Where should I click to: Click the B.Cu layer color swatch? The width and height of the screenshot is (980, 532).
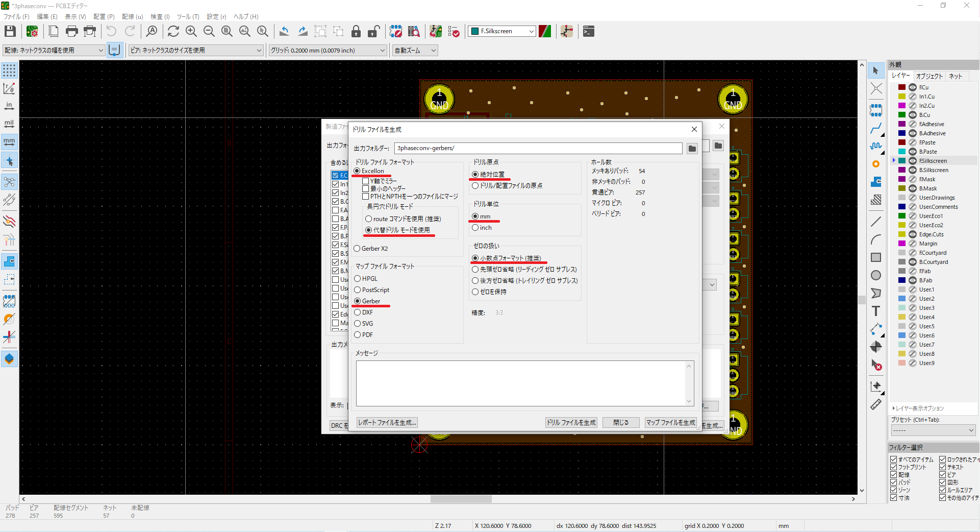902,115
